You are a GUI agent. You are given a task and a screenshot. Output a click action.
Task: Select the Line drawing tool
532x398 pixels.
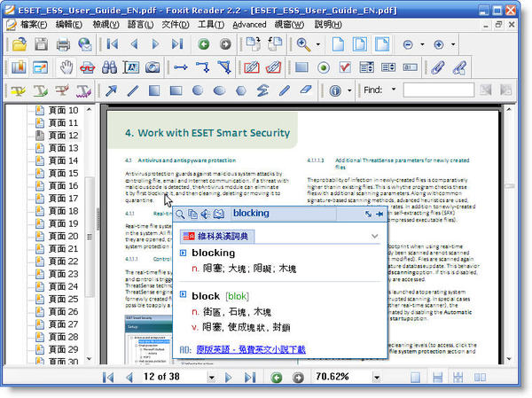[x=133, y=90]
